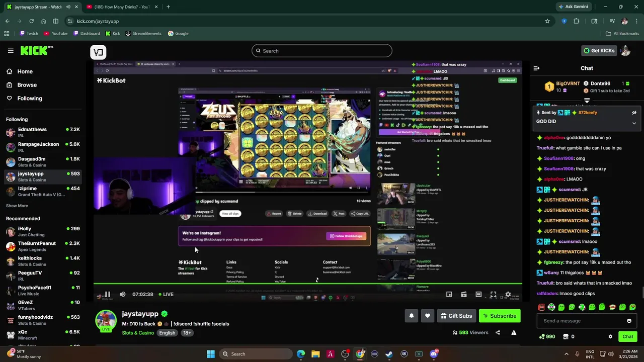Go to Home in sidebar
Screen dimensions: 644x362
tap(20, 71)
